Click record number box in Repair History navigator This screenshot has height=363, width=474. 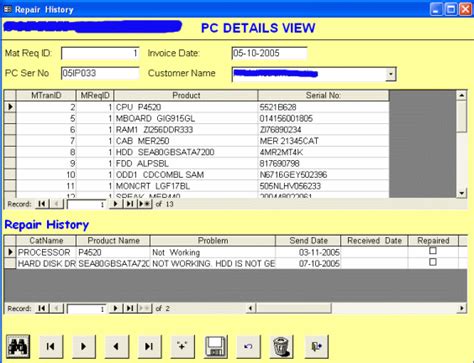(86, 309)
